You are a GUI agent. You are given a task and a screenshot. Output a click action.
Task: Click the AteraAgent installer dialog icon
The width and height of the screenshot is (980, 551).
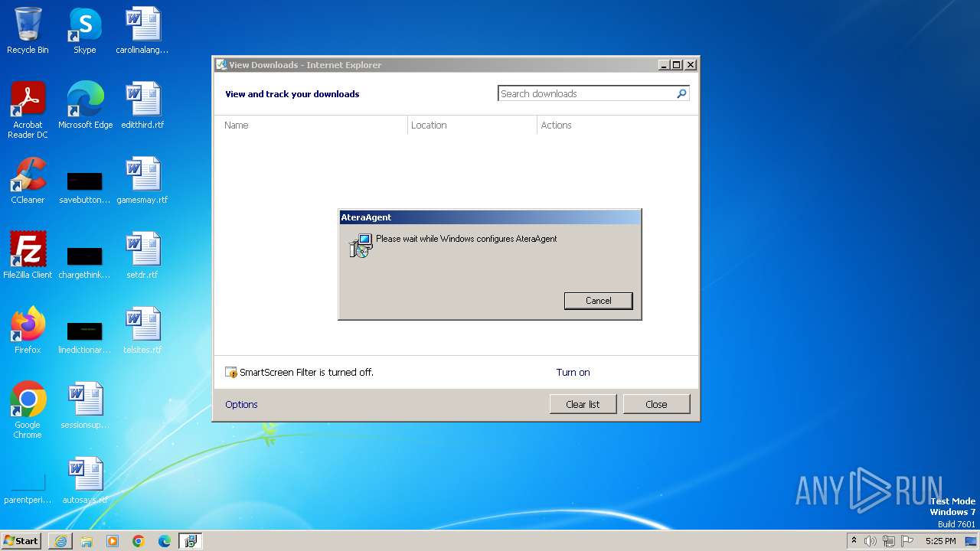[x=361, y=245]
